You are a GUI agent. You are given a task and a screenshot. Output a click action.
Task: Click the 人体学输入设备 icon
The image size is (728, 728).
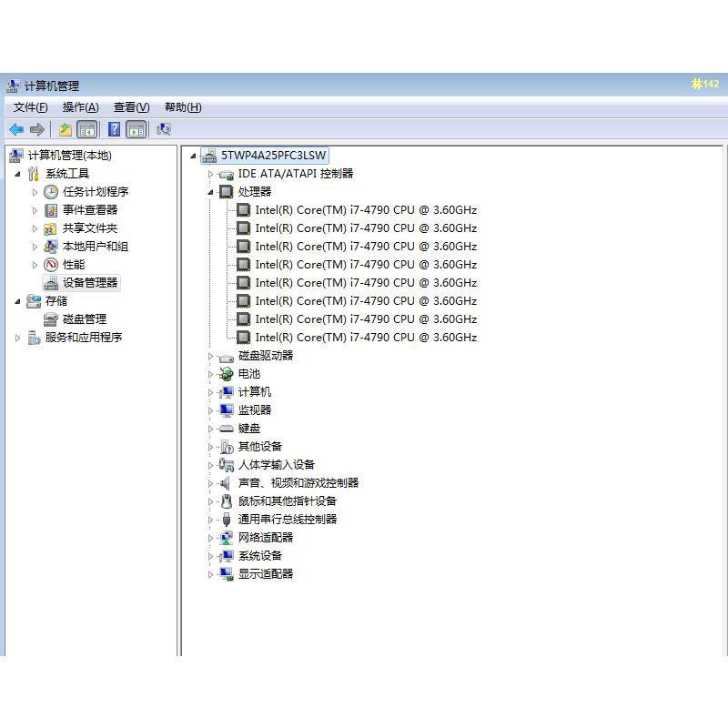point(226,465)
